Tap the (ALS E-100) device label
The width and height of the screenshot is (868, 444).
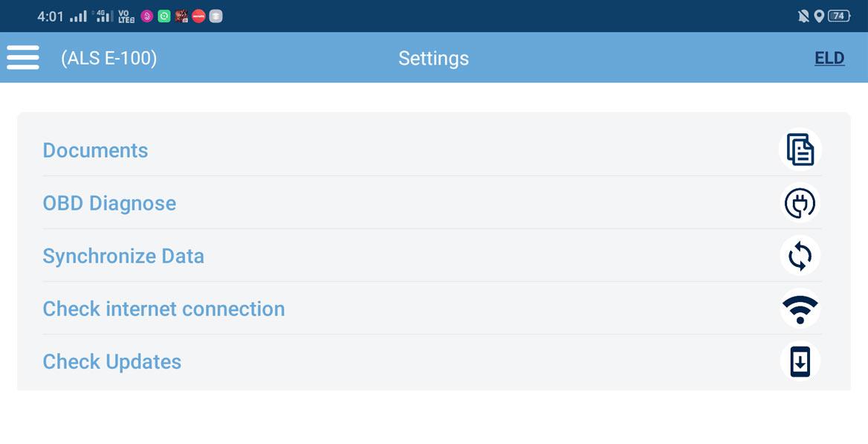[x=109, y=58]
